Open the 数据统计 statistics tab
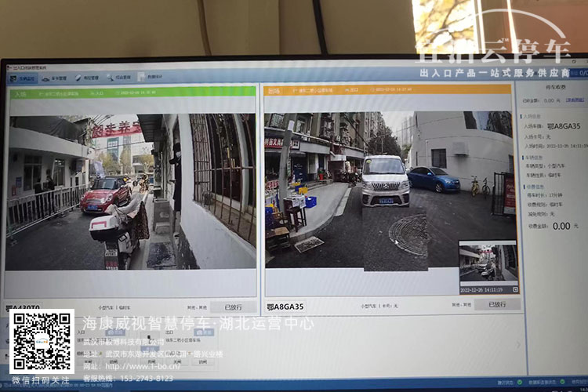Image resolution: width=588 pixels, height=392 pixels. click(x=150, y=77)
